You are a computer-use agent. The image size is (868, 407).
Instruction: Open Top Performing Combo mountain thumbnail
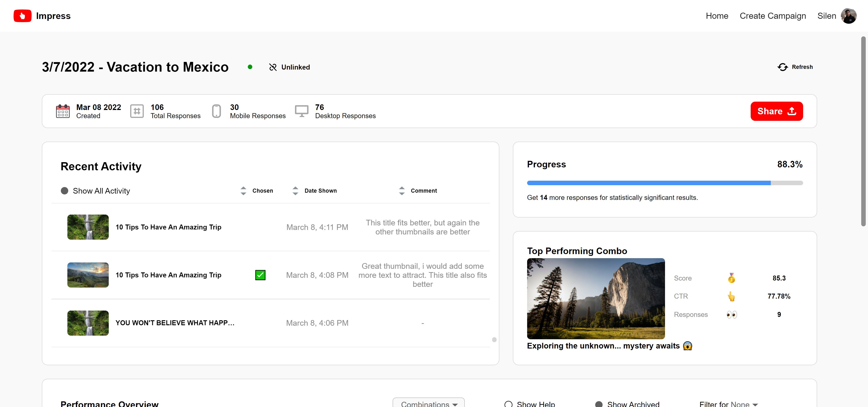[x=596, y=299]
